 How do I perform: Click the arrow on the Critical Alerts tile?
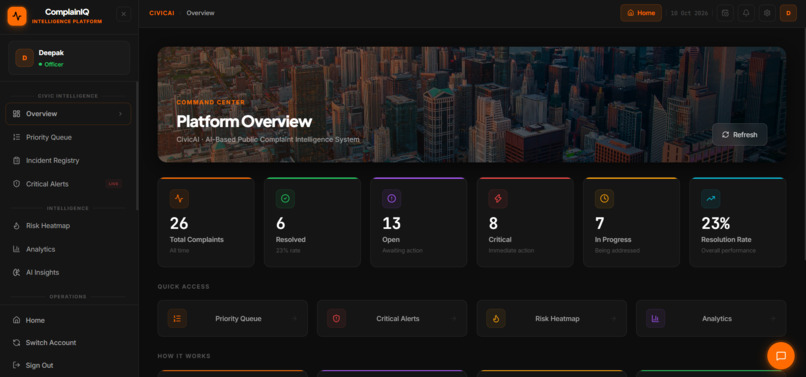pos(454,318)
